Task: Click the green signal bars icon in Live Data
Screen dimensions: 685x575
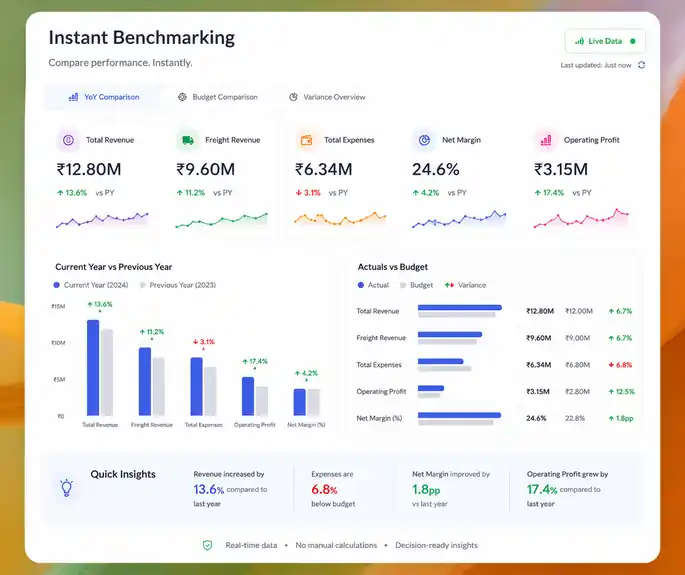Action: point(579,41)
